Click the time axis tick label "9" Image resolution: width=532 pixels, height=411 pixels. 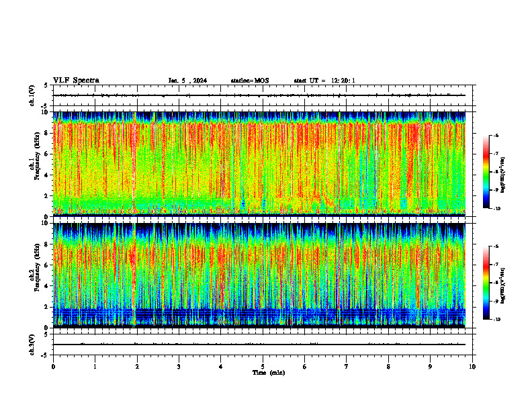click(430, 367)
